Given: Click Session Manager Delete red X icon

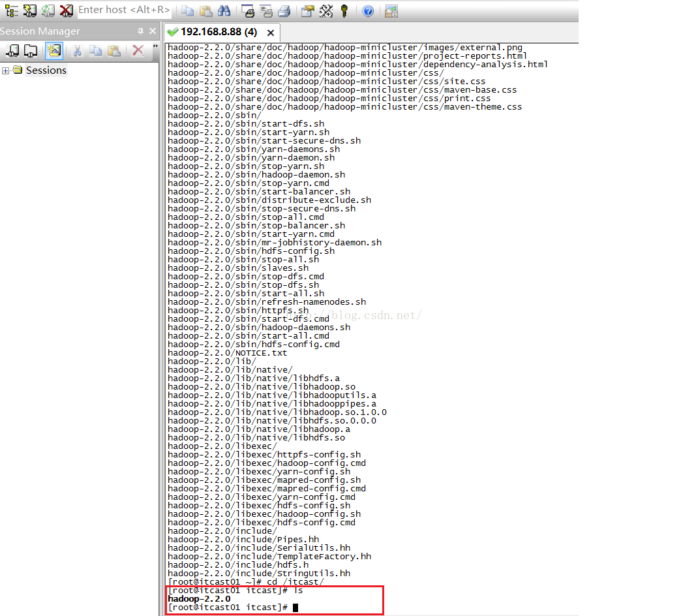Looking at the screenshot, I should pos(138,51).
